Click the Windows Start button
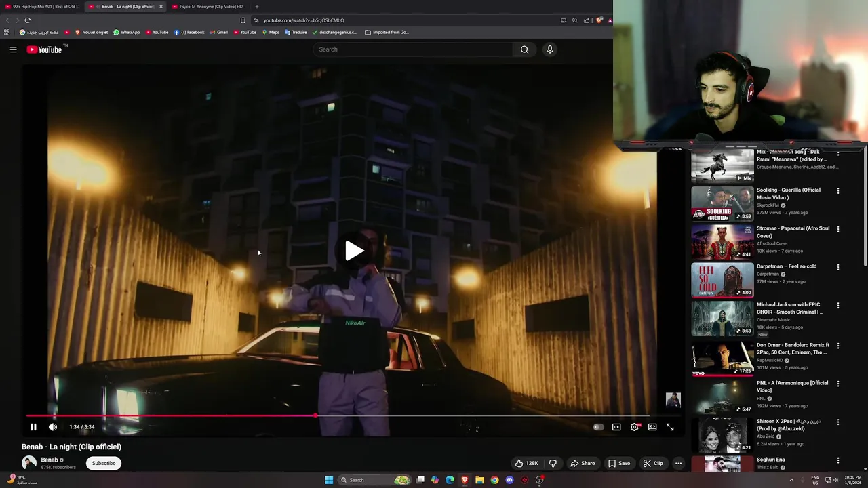Screen dimensions: 868x488 (x=329, y=480)
